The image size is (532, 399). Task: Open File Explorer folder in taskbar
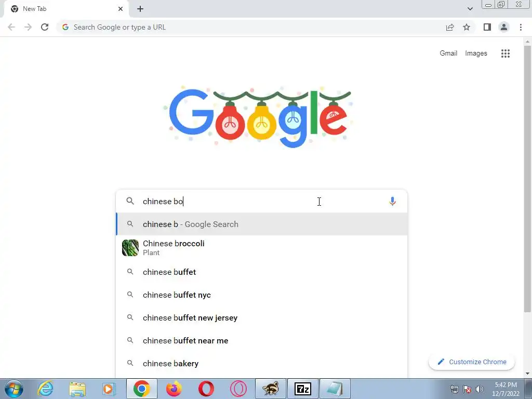click(x=77, y=389)
